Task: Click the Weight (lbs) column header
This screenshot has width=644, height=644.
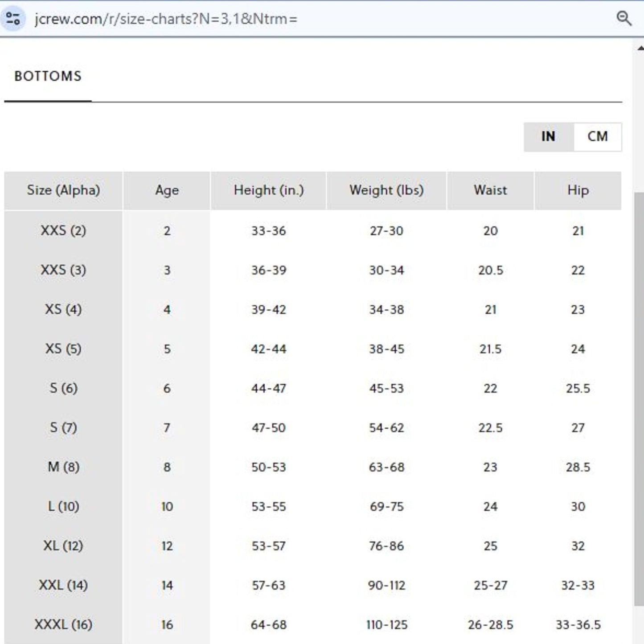Action: pyautogui.click(x=386, y=190)
